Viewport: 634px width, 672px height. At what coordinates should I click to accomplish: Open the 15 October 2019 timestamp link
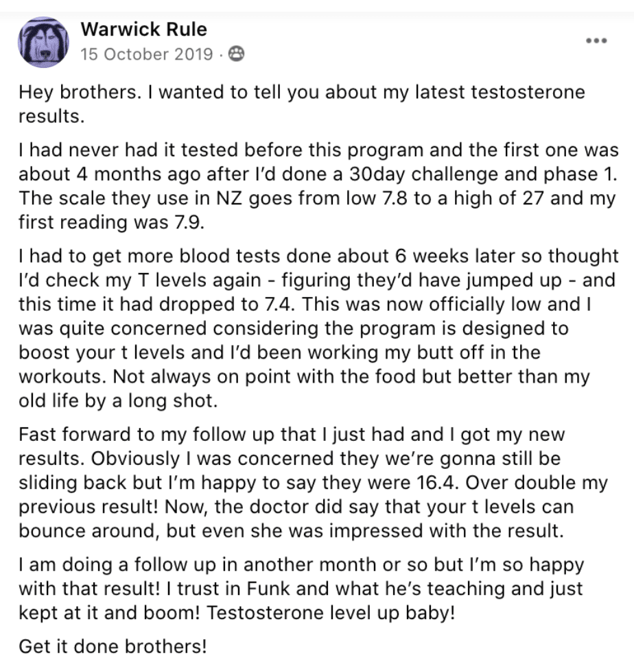coord(147,54)
